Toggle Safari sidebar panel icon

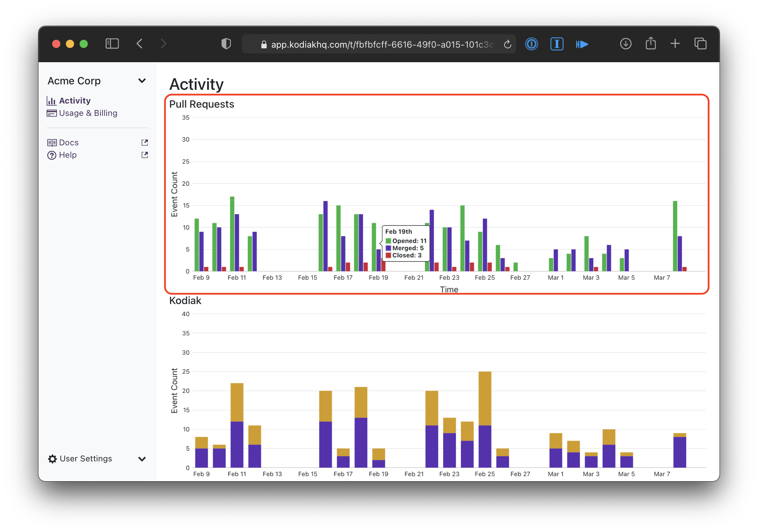tap(112, 44)
